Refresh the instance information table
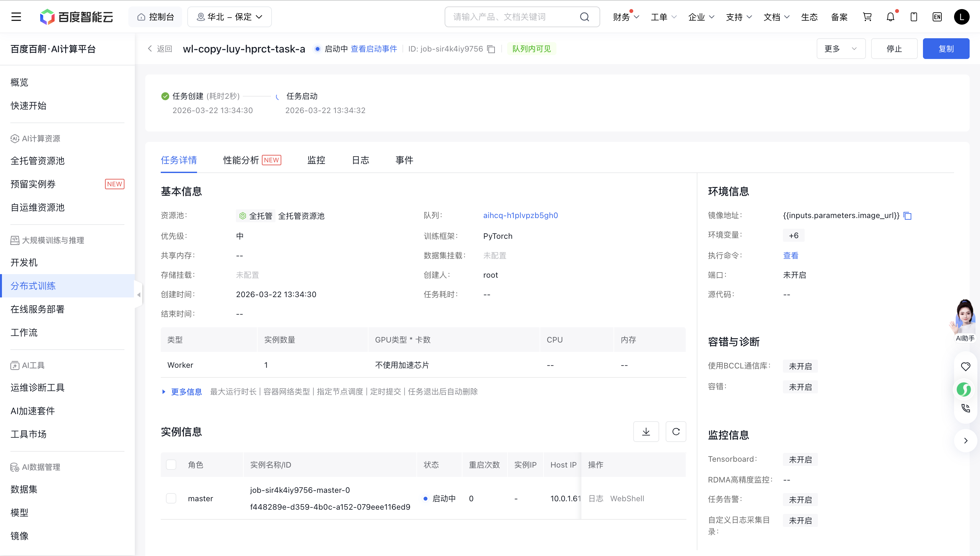980x556 pixels. click(x=676, y=432)
